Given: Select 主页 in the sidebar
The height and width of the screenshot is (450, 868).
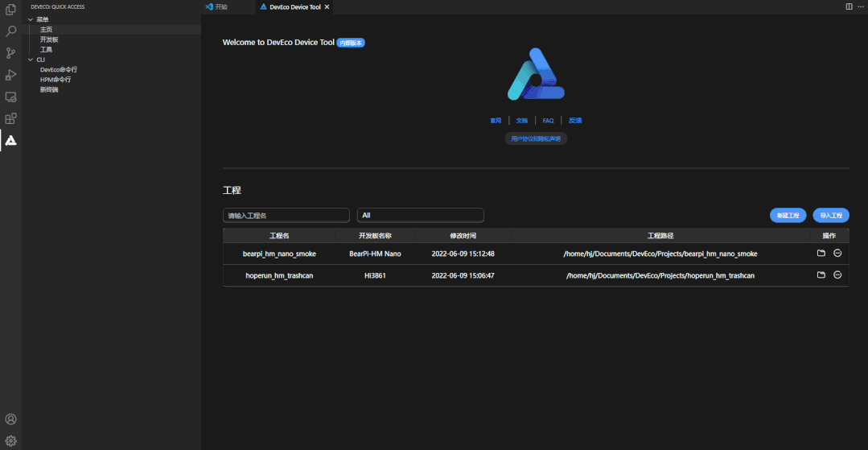Looking at the screenshot, I should (46, 29).
